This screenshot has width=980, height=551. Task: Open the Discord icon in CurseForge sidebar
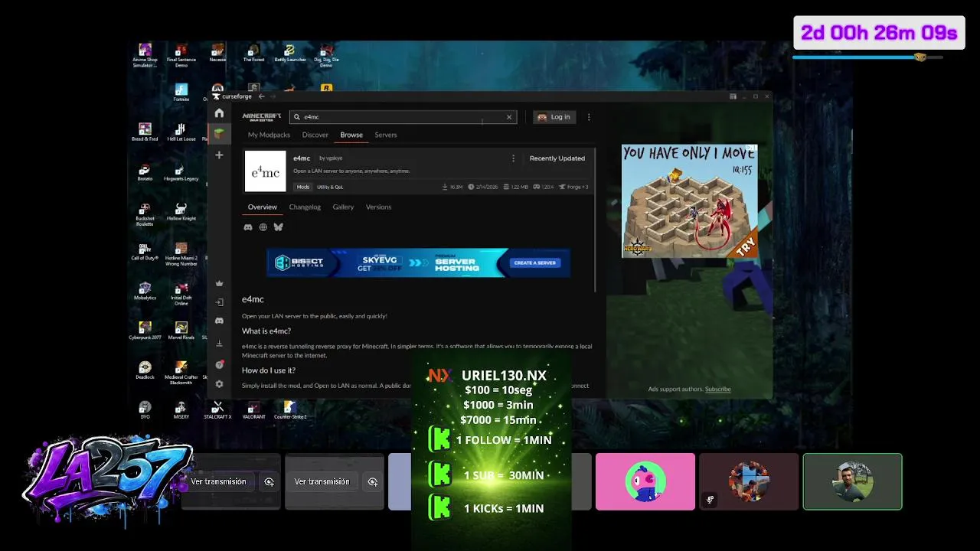tap(219, 321)
